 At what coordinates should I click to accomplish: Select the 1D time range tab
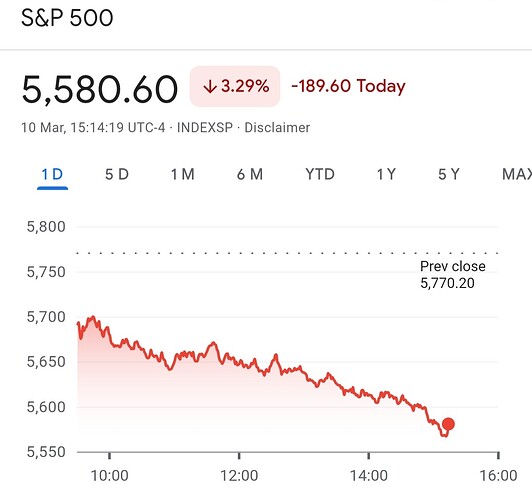52,174
